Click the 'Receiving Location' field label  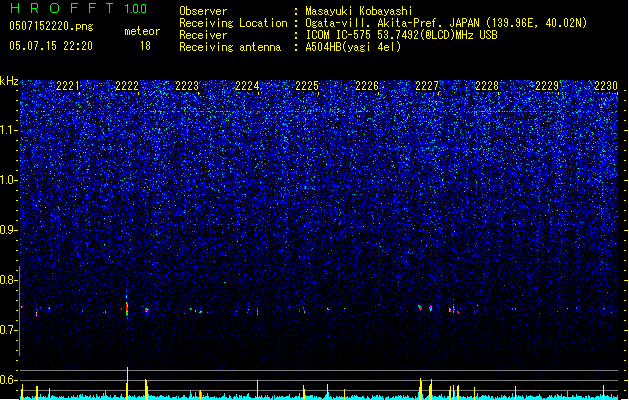pos(233,23)
